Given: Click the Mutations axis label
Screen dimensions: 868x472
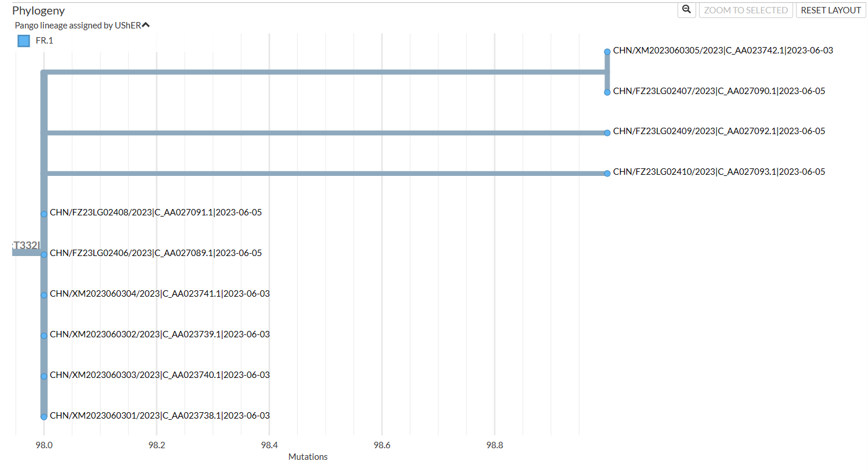Looking at the screenshot, I should pos(308,457).
